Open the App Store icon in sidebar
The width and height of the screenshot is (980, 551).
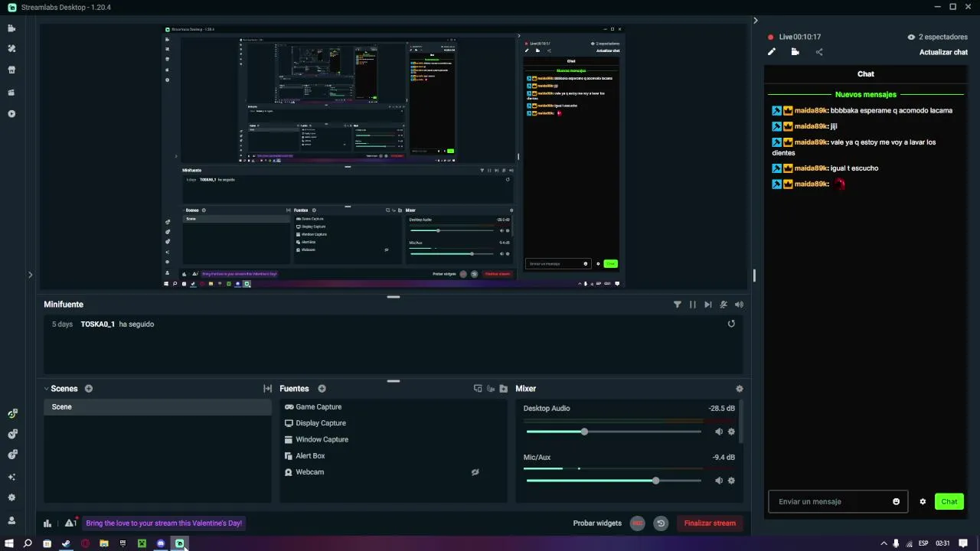11,70
